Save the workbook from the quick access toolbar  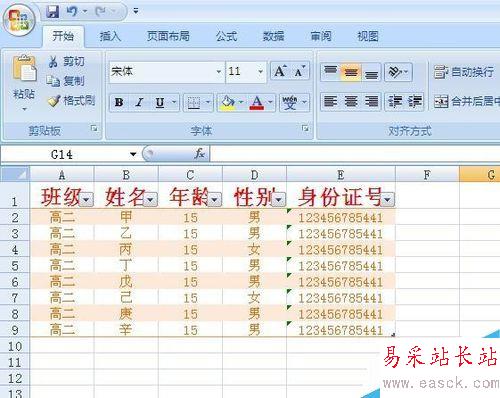(x=53, y=12)
